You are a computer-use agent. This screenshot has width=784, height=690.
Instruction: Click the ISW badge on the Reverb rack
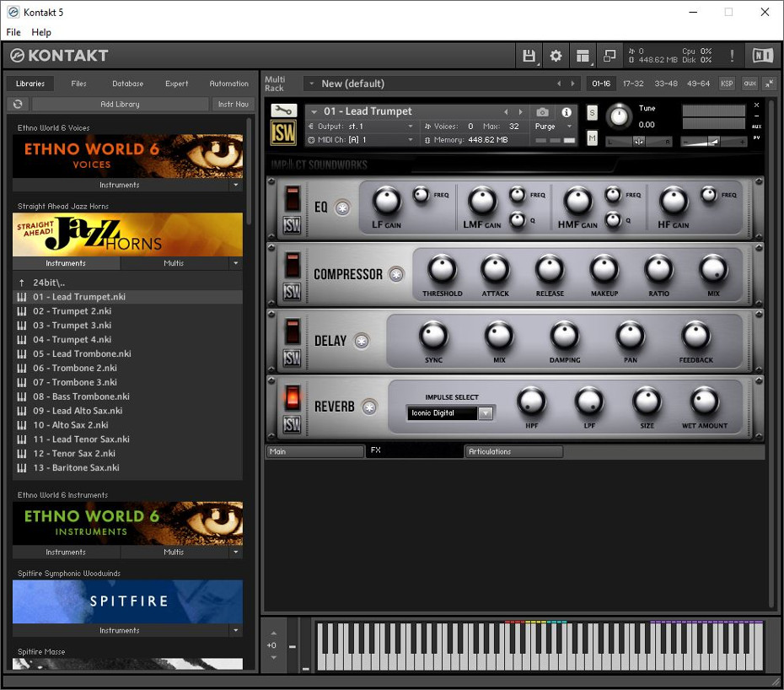(x=292, y=424)
